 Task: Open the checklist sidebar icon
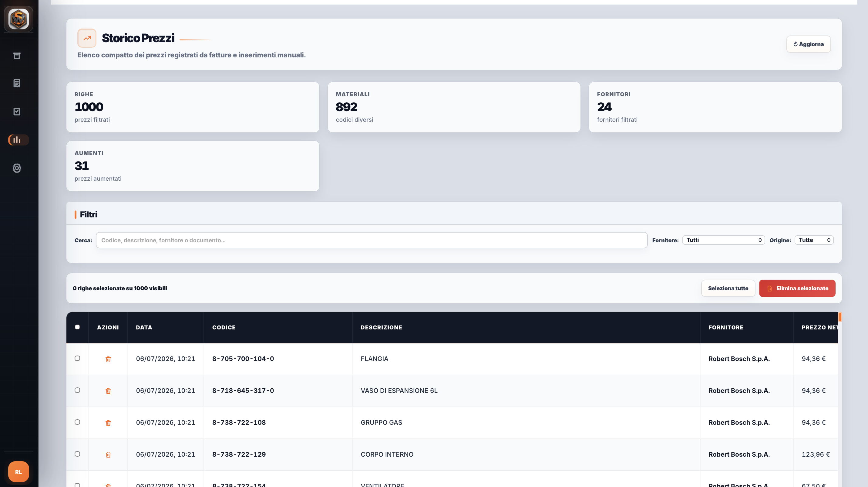click(x=17, y=112)
